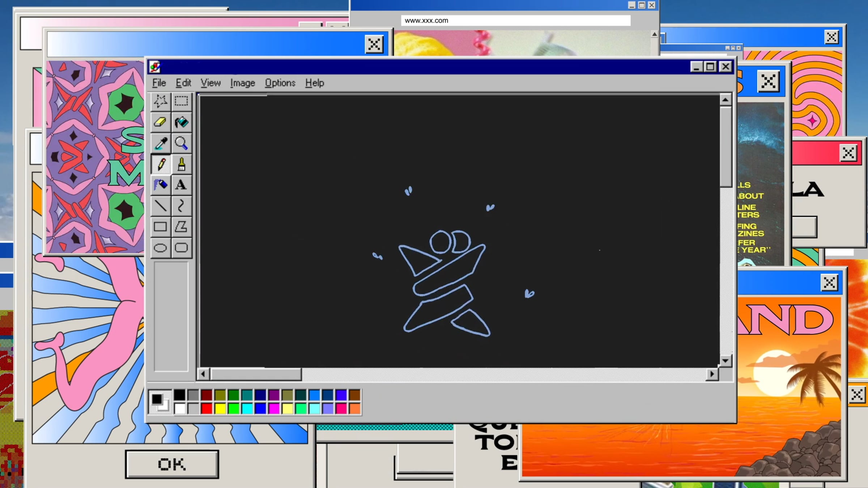Close the sunset beach window

(829, 283)
